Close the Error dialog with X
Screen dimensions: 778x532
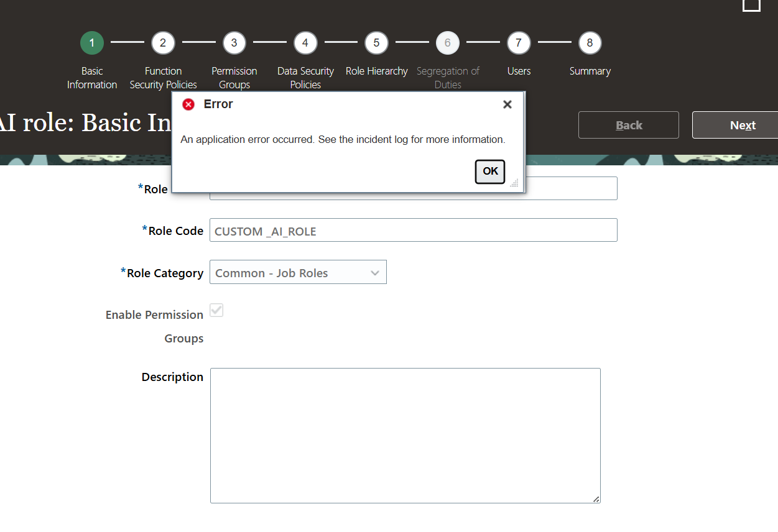[507, 104]
